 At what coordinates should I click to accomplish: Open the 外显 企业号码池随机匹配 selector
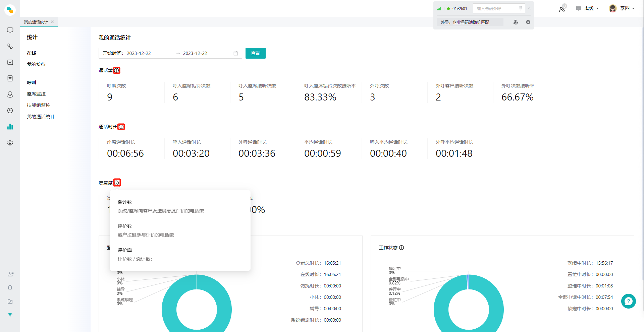point(470,22)
